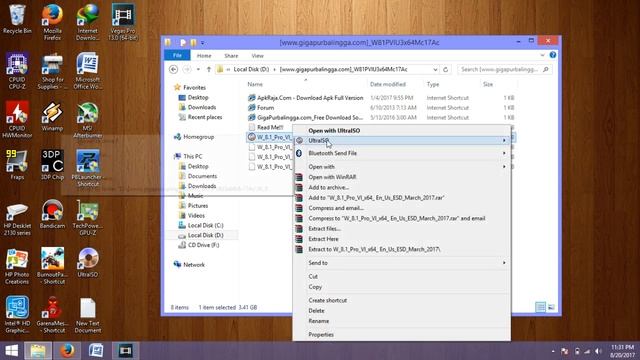This screenshot has width=640, height=360.
Task: Switch to Word in the taskbar
Action: (x=96, y=351)
